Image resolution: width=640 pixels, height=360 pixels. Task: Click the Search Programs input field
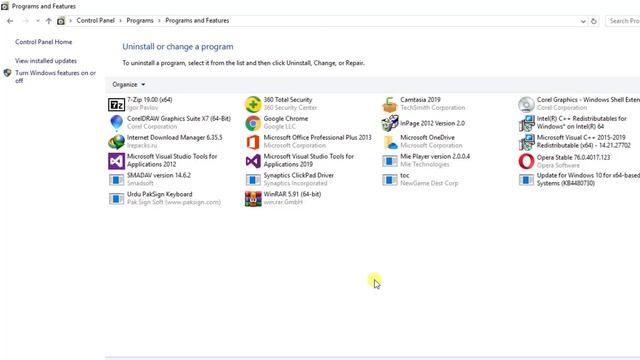coord(623,21)
